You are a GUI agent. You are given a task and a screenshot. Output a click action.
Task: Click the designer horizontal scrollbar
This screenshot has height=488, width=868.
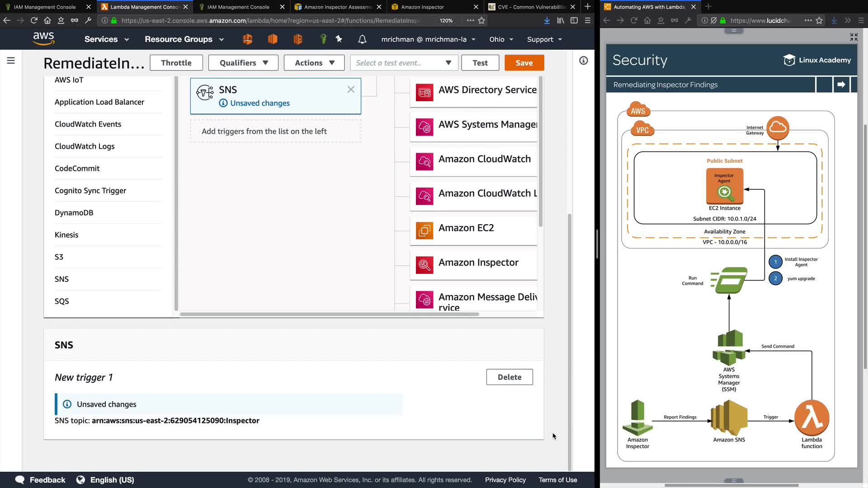329,314
